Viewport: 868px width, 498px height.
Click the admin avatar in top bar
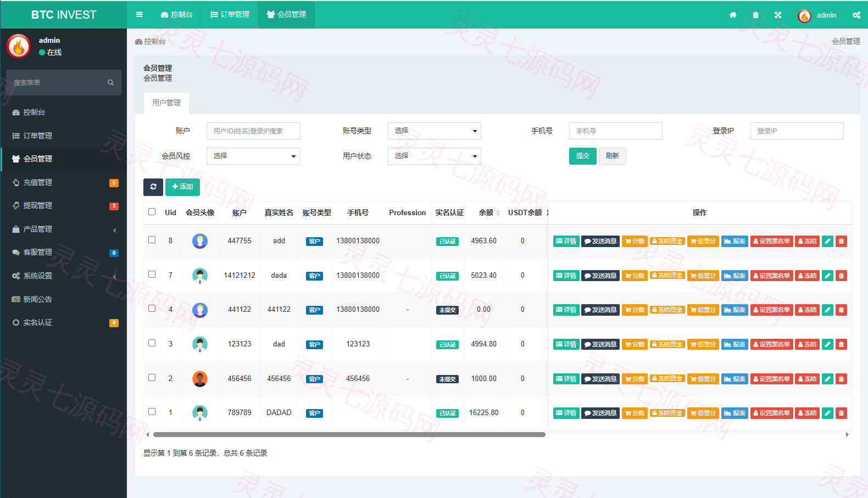(x=804, y=16)
